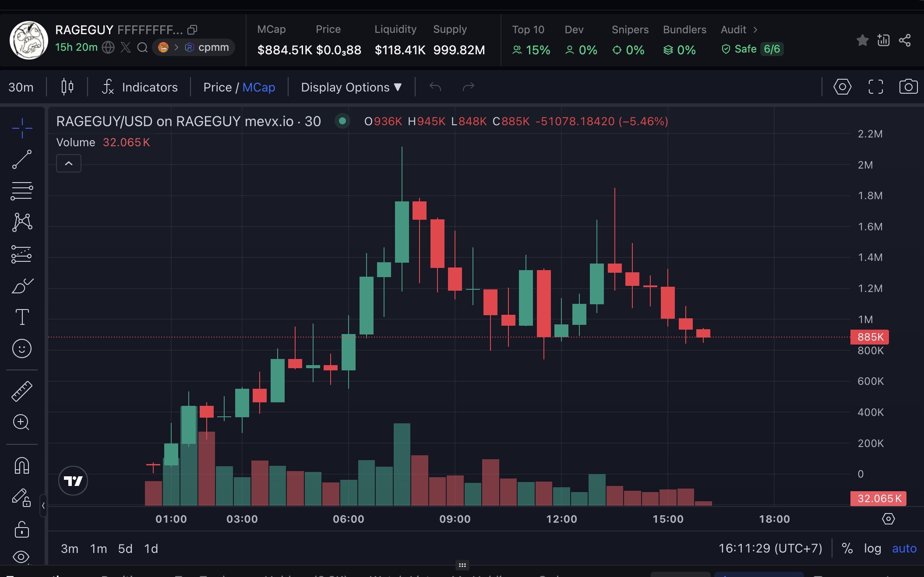Image resolution: width=924 pixels, height=577 pixels.
Task: Share the RAGEGUY token page
Action: (x=904, y=40)
